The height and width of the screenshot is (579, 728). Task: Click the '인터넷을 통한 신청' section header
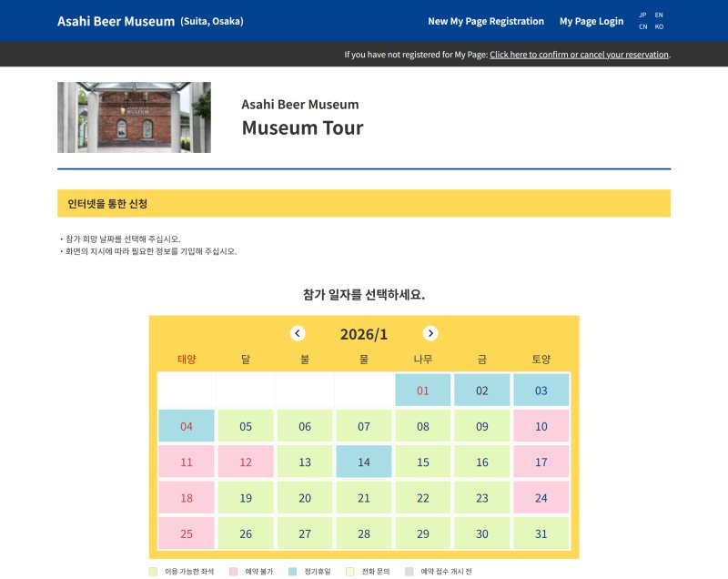364,203
